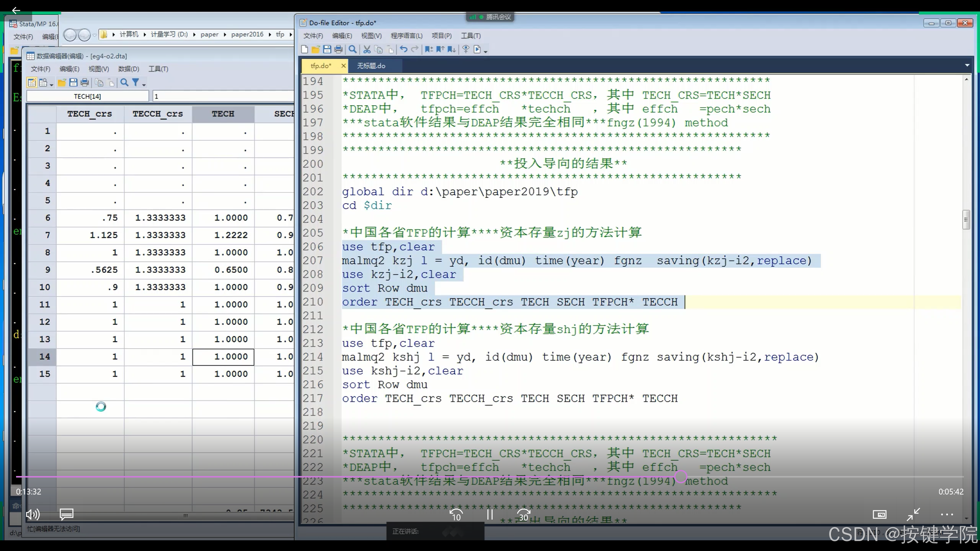Open the 程序语言(L) menu
Screen dimensions: 980x551
(x=406, y=36)
